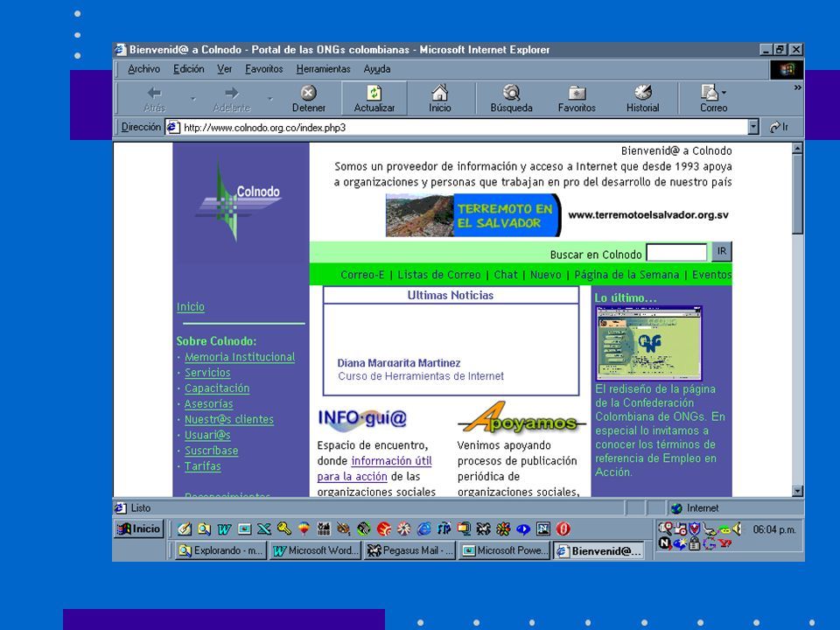The image size is (840, 630).
Task: Click the page icon in the address bar
Action: [172, 127]
